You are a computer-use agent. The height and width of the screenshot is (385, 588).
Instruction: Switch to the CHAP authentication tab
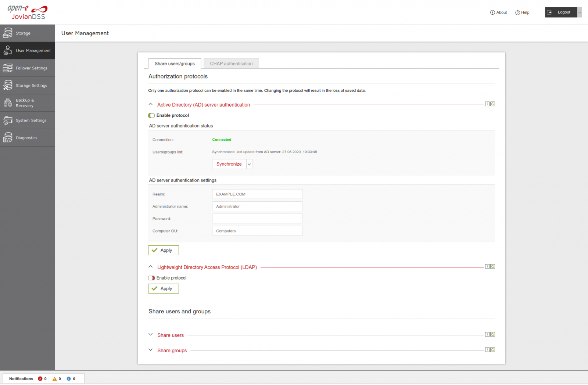click(x=231, y=64)
